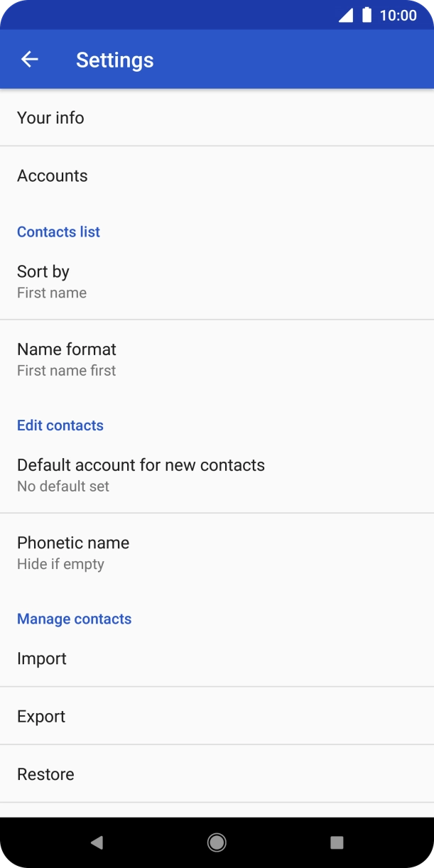Tap the Edit contacts section header
The height and width of the screenshot is (868, 434).
pos(60,425)
